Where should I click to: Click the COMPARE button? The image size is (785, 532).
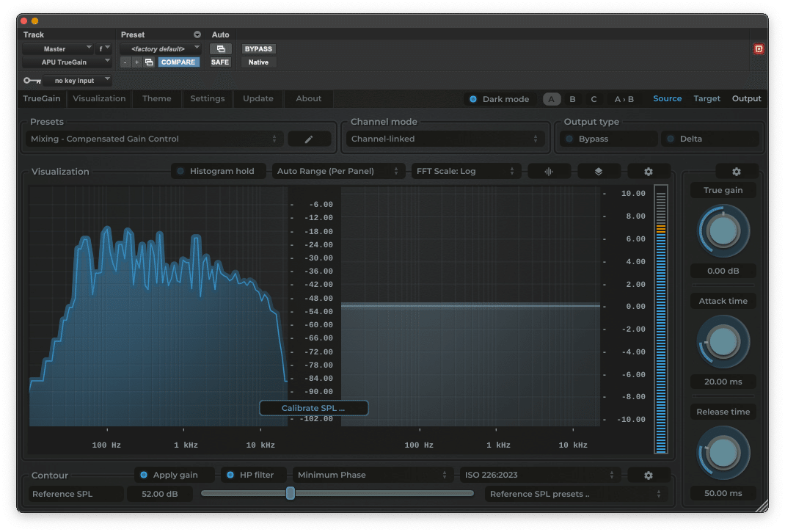(x=178, y=62)
